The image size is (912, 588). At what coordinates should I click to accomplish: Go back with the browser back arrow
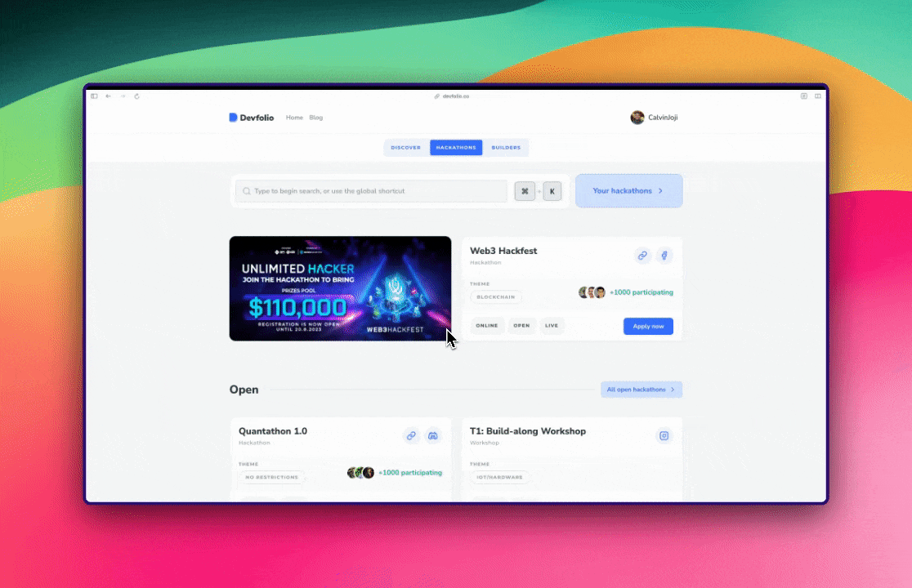point(108,96)
